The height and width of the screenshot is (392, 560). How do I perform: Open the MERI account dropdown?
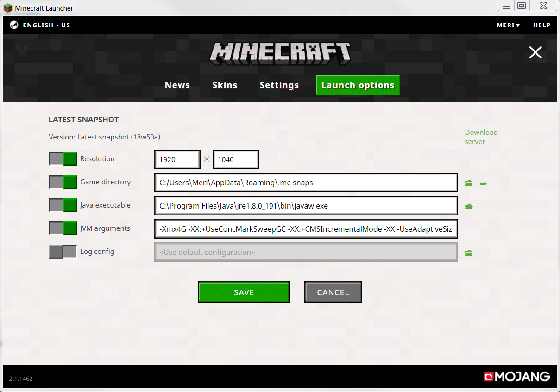[508, 25]
